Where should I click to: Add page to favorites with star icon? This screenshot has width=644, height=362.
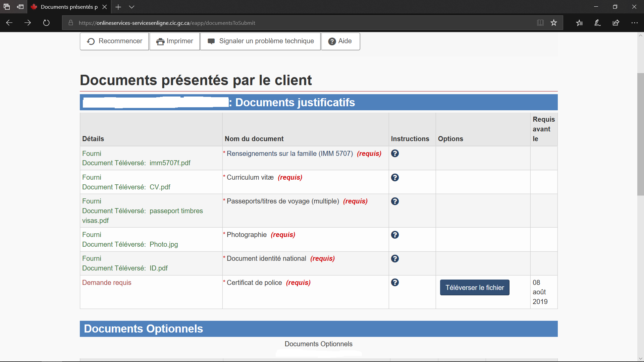[553, 23]
